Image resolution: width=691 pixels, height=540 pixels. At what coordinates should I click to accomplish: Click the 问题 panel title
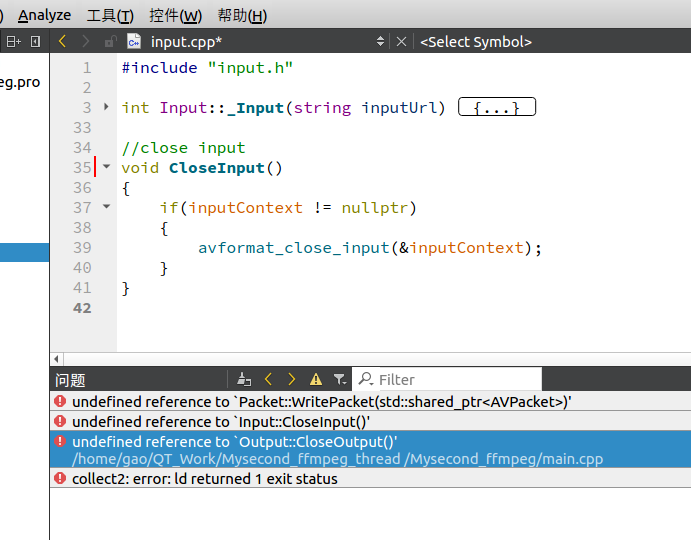70,380
